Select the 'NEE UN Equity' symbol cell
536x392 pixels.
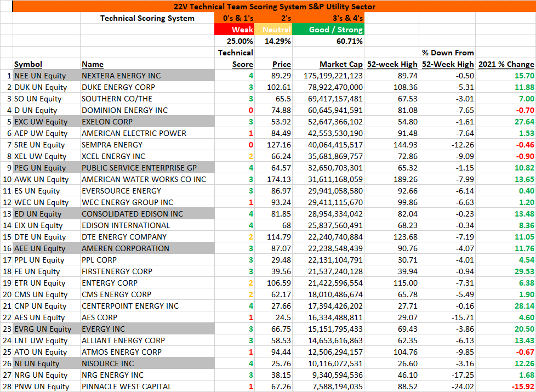[x=47, y=76]
